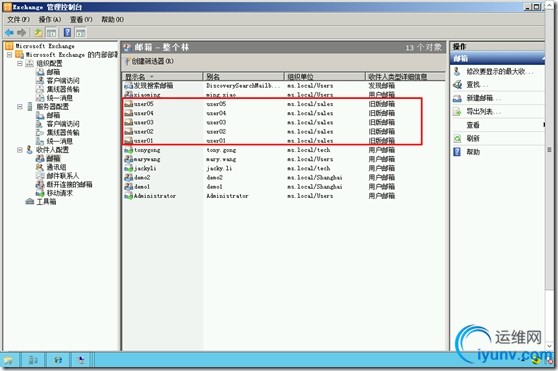
Task: Sort by 显示名 column header
Action: tap(163, 76)
